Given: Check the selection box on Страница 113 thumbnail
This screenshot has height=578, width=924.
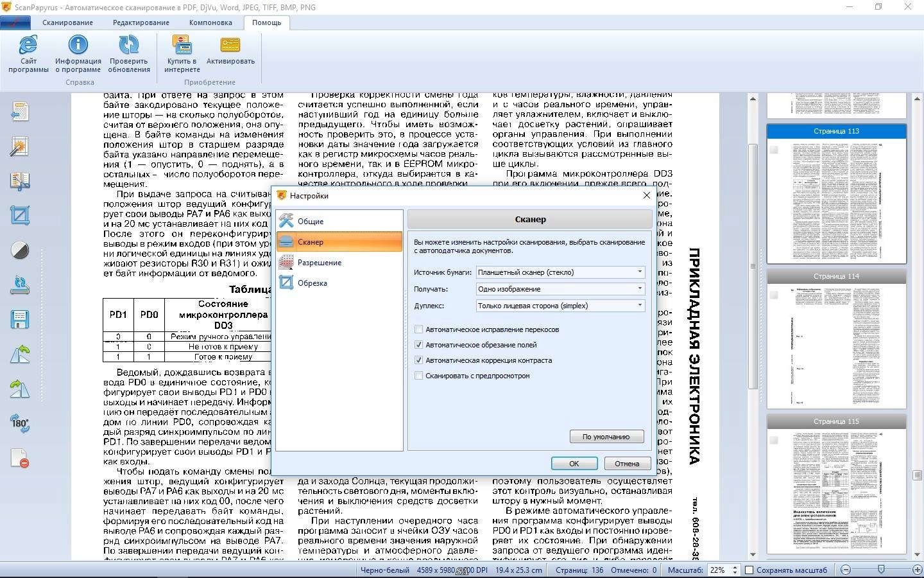Looking at the screenshot, I should [x=774, y=150].
